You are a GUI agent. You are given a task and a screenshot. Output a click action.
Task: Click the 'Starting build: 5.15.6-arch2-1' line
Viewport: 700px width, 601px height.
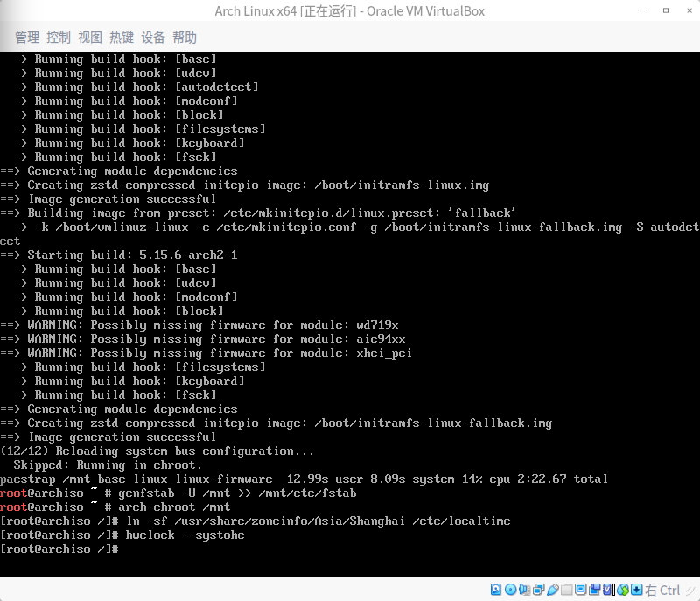(x=119, y=255)
